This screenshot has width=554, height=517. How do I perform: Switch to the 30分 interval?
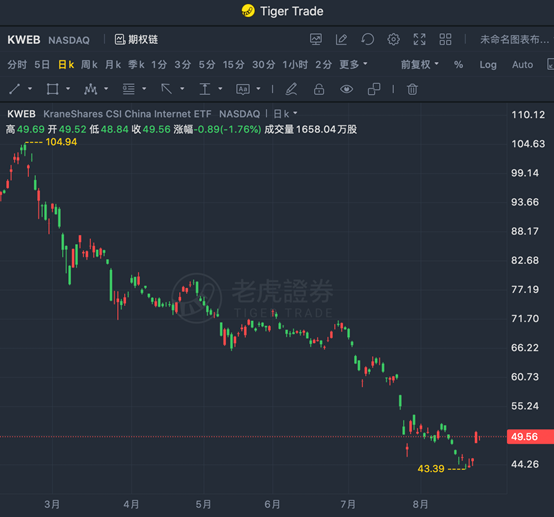264,65
